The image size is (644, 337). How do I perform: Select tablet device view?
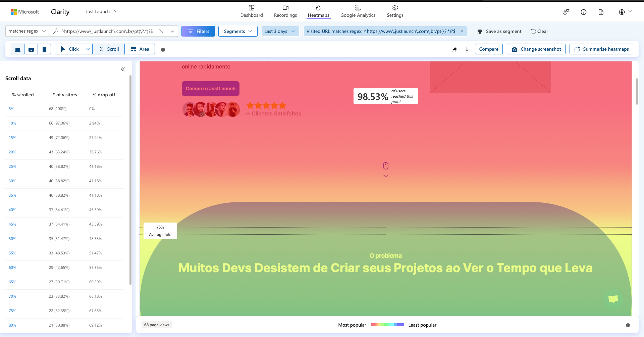(x=31, y=49)
